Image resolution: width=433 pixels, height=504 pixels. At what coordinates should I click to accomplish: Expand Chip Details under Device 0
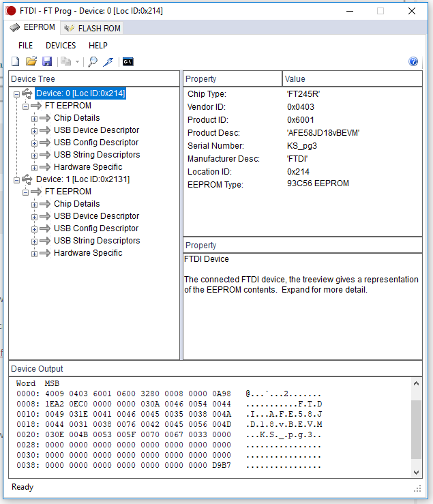(34, 119)
